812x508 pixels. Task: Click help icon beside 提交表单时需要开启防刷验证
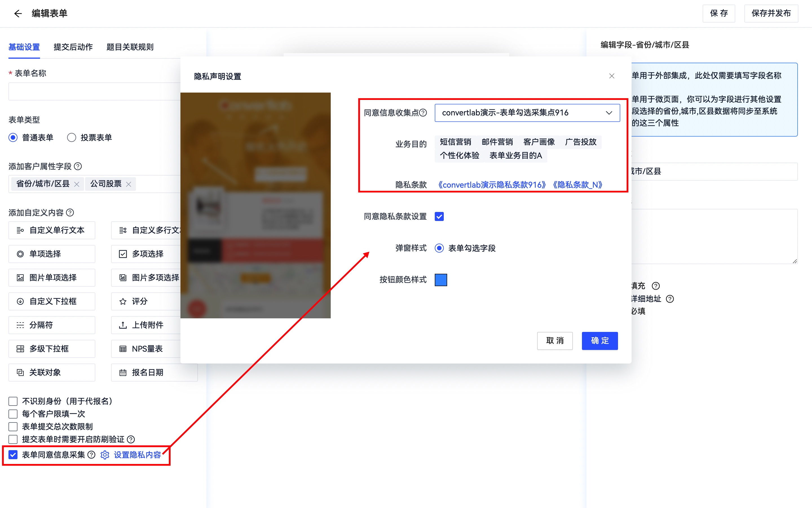pyautogui.click(x=131, y=439)
